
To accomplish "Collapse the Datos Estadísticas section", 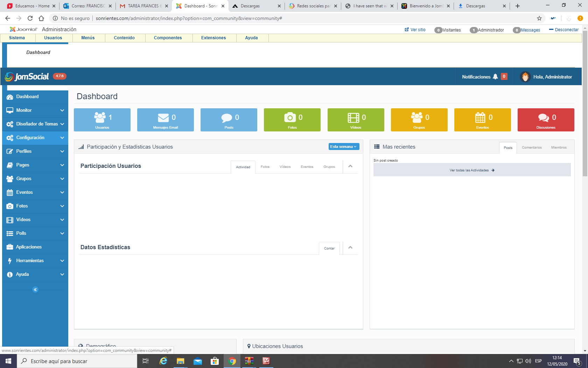I will click(x=350, y=247).
